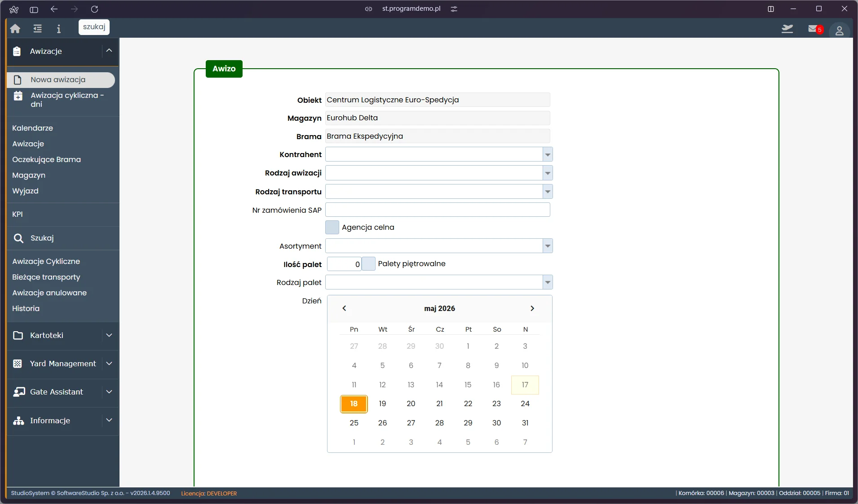Go to previous month in calendar

click(344, 308)
